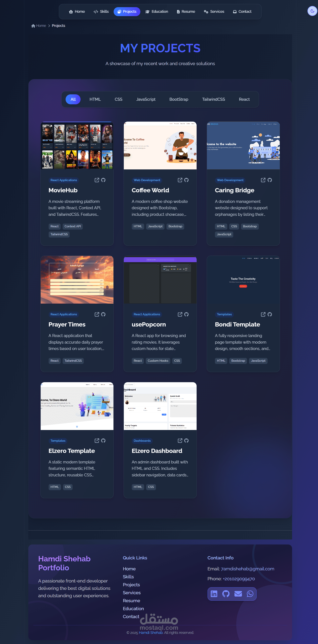Open Prayer Times GitHub repository icon
This screenshot has width=318, height=644.
[x=103, y=314]
